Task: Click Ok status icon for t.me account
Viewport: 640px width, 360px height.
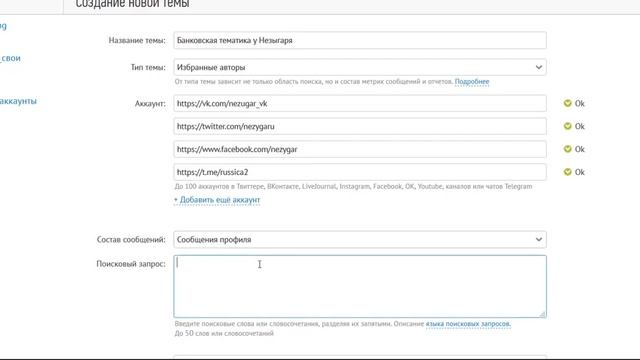Action: pos(567,172)
